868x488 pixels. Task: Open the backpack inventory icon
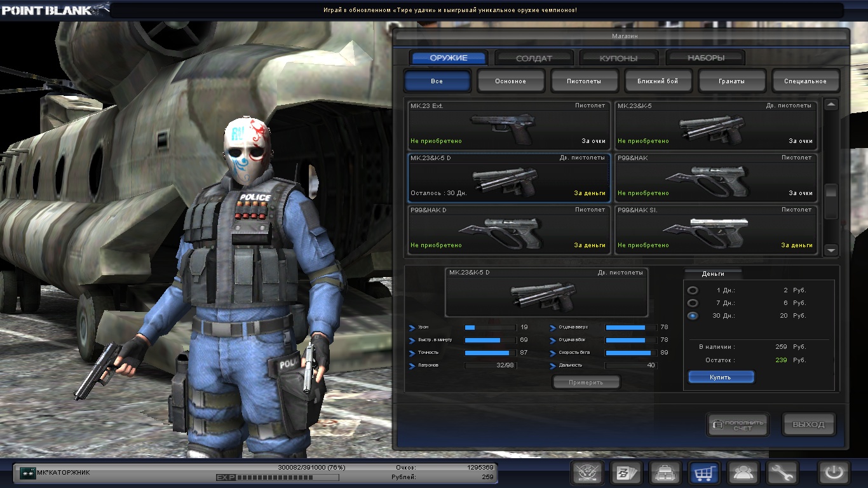(665, 473)
